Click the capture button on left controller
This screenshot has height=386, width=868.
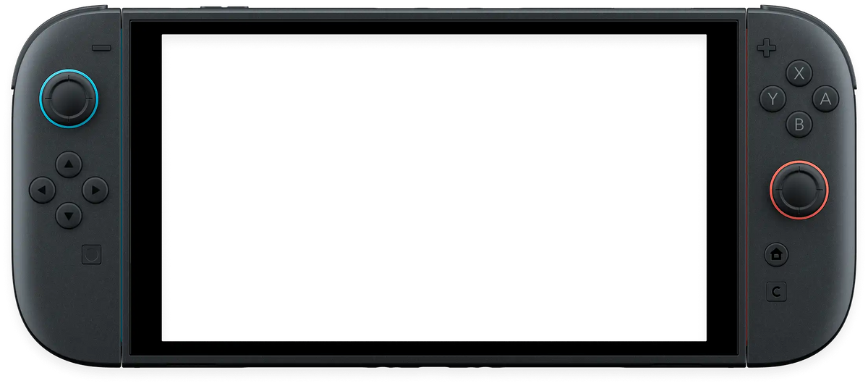pyautogui.click(x=92, y=254)
